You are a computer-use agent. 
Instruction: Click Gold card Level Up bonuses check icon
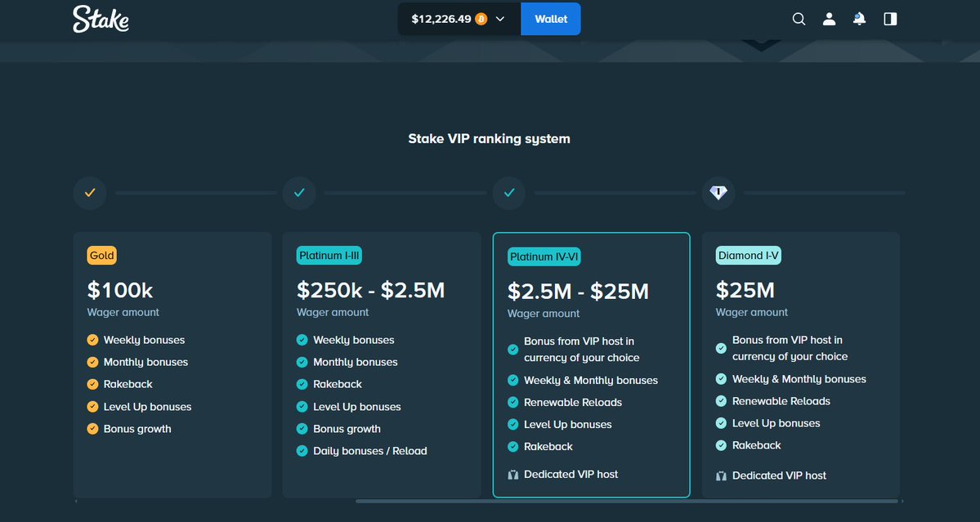pyautogui.click(x=92, y=407)
